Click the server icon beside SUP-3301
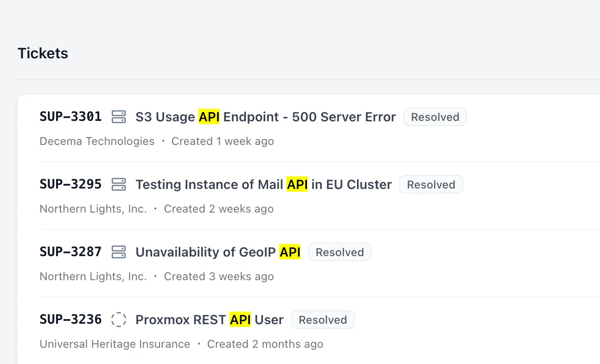This screenshot has height=364, width=600. pos(119,117)
